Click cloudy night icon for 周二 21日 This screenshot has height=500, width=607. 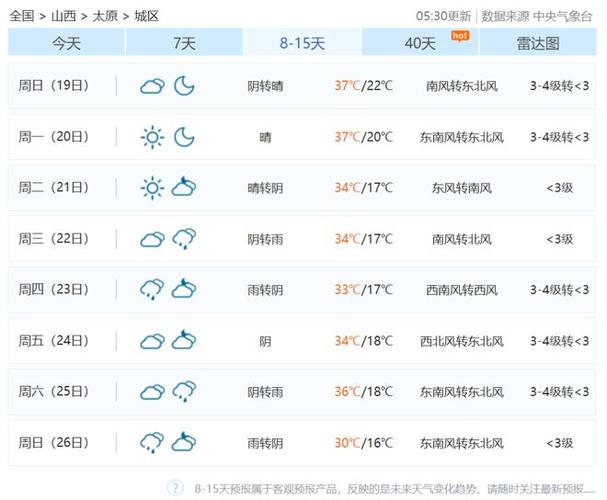click(x=184, y=186)
